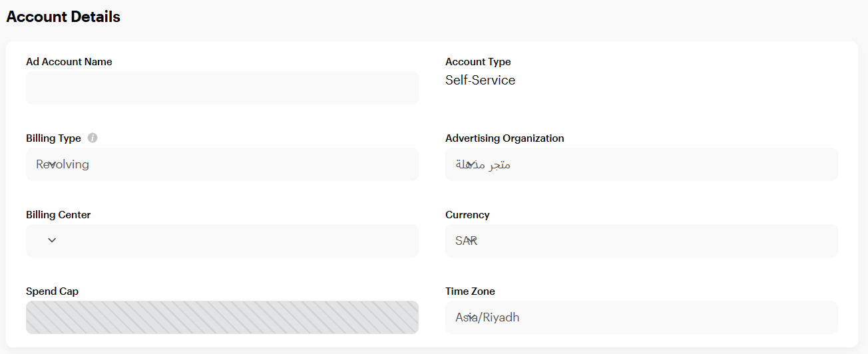The width and height of the screenshot is (868, 354).
Task: Focus the Ad Account Name text field
Action: point(222,88)
